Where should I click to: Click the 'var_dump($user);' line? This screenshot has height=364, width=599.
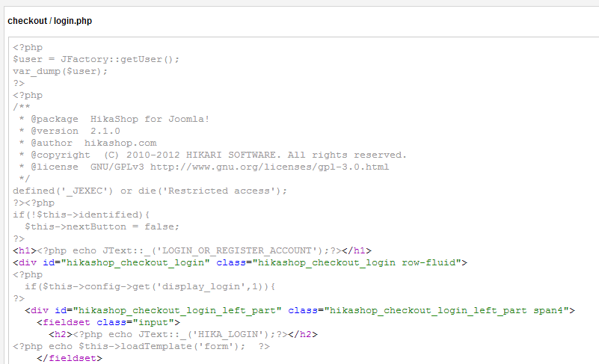pos(60,71)
